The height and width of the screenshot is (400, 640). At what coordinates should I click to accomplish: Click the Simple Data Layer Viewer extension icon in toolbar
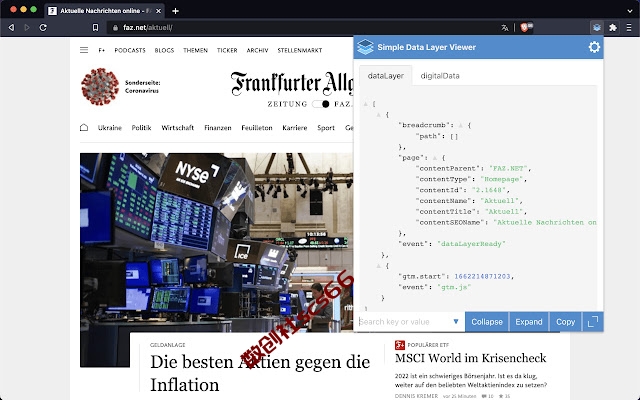[597, 27]
